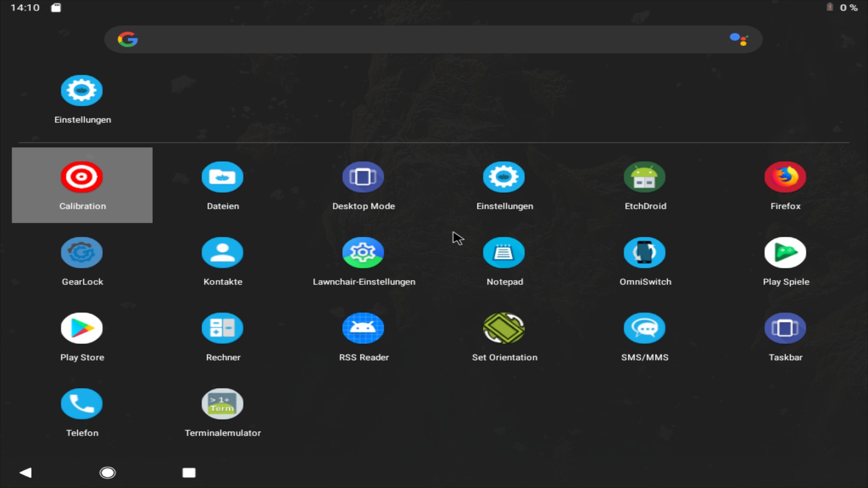This screenshot has height=488, width=868.
Task: Tap the Google search field
Action: tap(407, 39)
